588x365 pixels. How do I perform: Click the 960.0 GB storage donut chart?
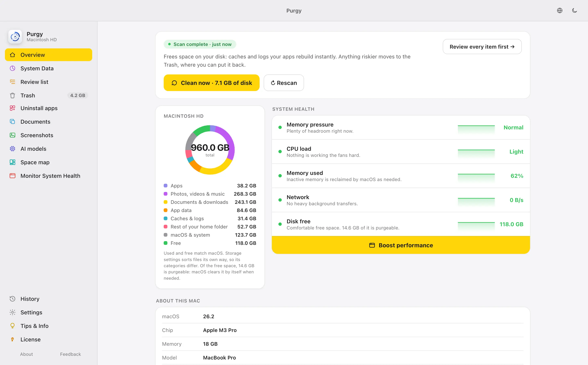[210, 150]
